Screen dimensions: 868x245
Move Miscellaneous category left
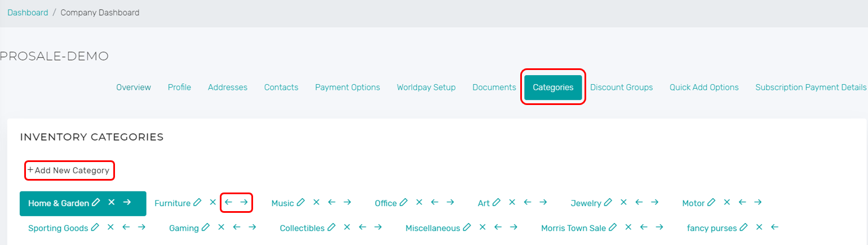click(498, 227)
